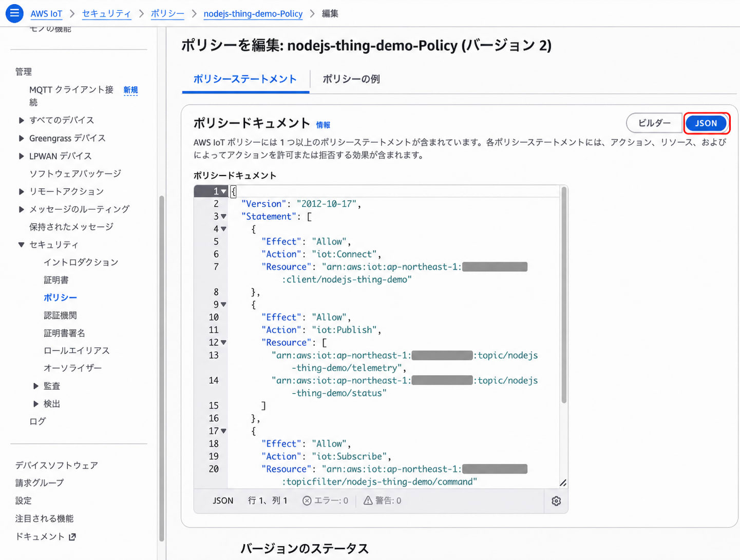Expand Greengrass デバイス section
Viewport: 740px width, 560px height.
(x=21, y=138)
